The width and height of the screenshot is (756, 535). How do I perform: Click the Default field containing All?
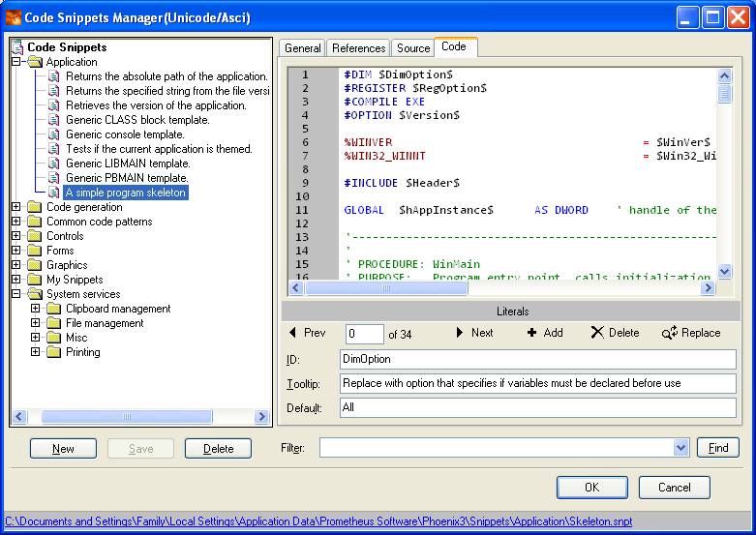(538, 407)
